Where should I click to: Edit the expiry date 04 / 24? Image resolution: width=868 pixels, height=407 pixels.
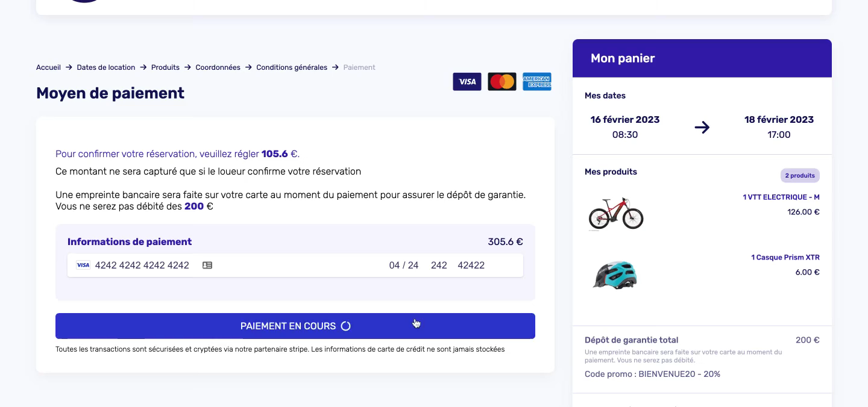point(404,265)
